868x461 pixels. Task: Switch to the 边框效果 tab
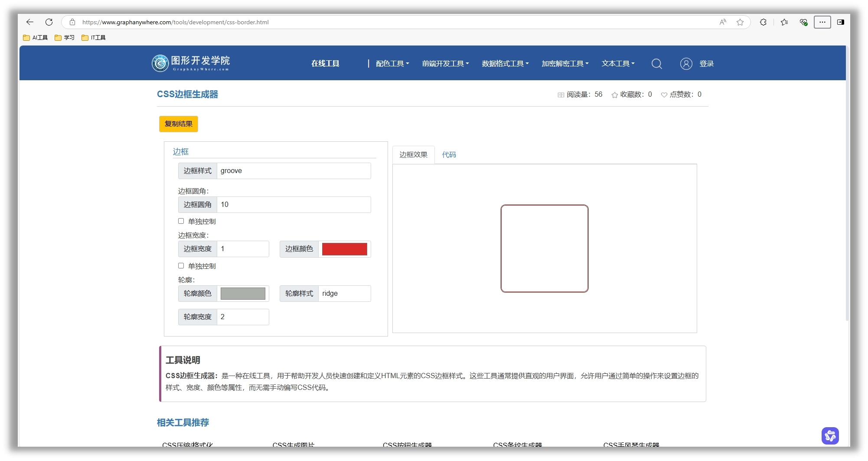413,155
